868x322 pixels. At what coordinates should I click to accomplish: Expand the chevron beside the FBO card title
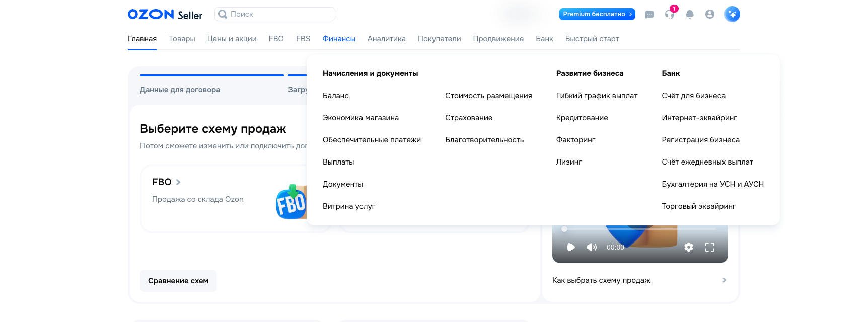[x=178, y=182]
